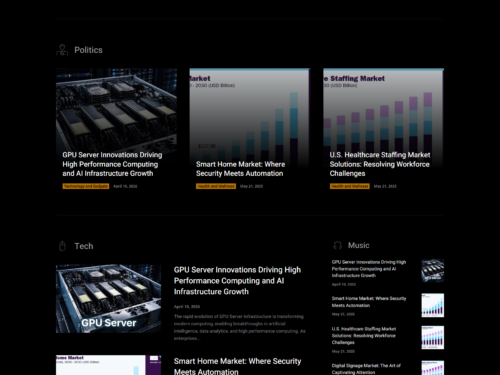Open GPU Server card image in Politics
The width and height of the screenshot is (500, 375).
pyautogui.click(x=116, y=109)
